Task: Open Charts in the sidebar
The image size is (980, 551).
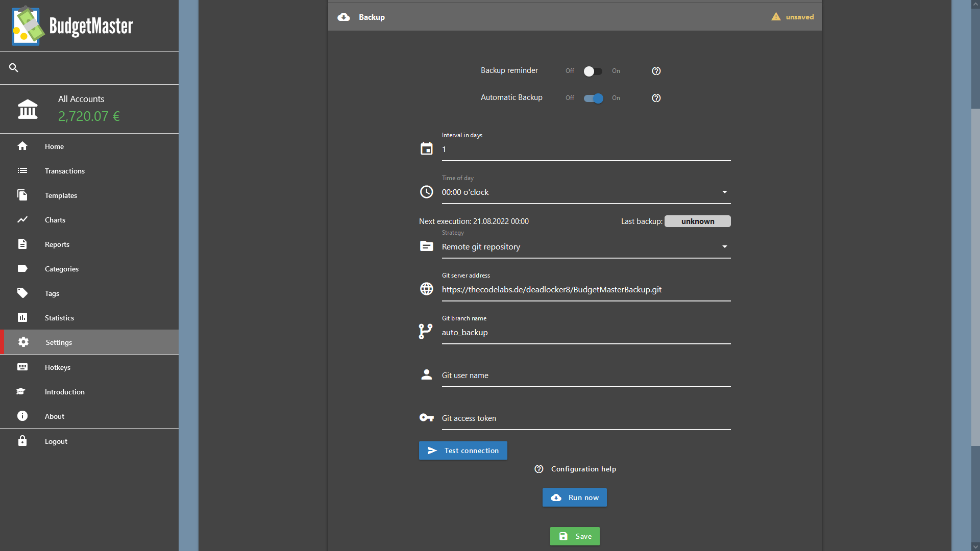Action: tap(89, 219)
